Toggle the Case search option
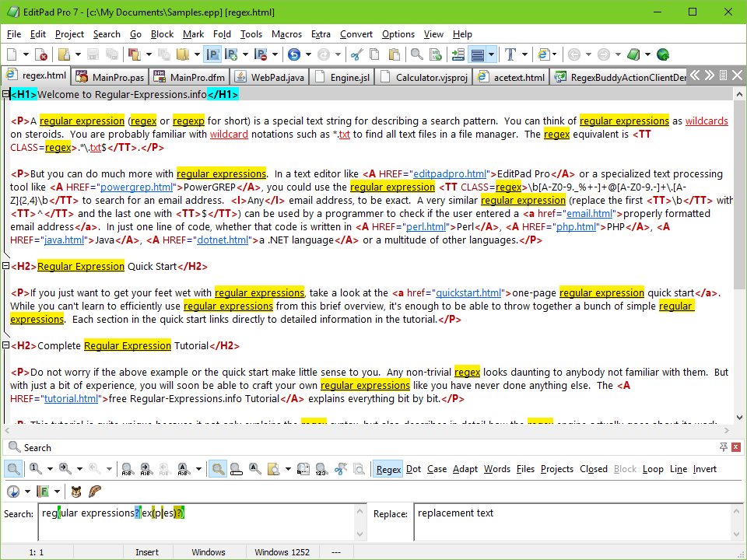Viewport: 747px width, 560px height. [x=437, y=469]
